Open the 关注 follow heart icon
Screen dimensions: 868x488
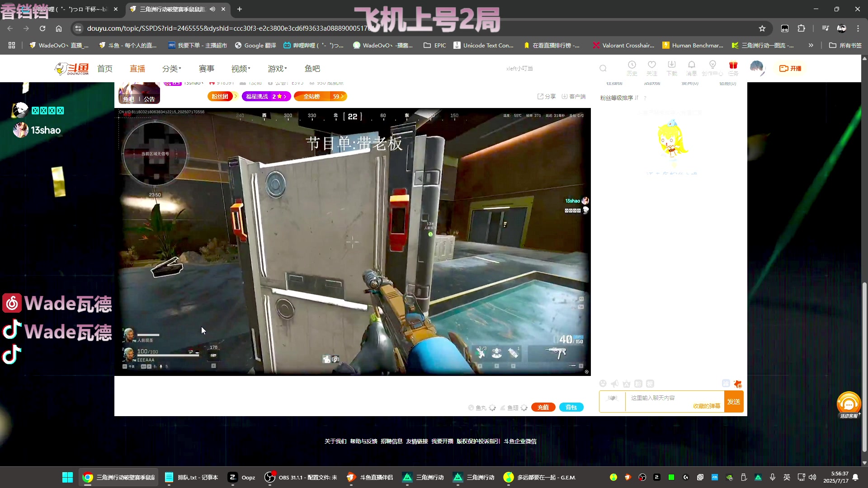651,65
